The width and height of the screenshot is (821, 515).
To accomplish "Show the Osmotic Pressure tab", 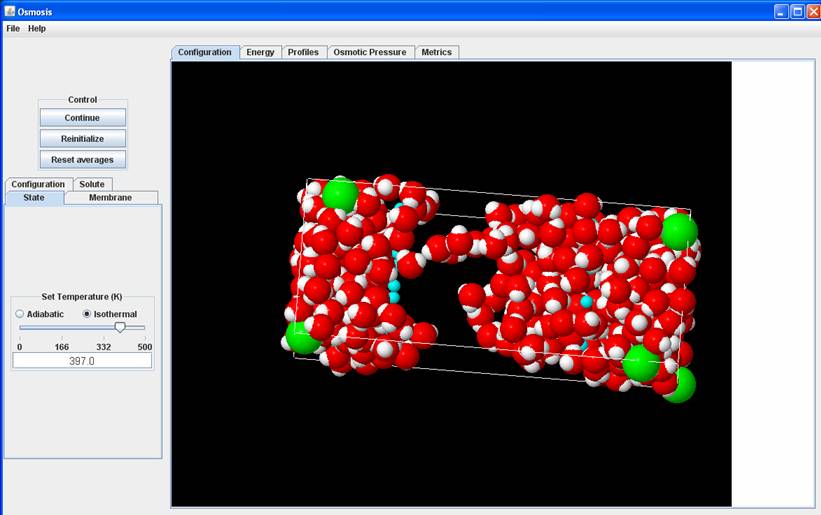I will 370,52.
